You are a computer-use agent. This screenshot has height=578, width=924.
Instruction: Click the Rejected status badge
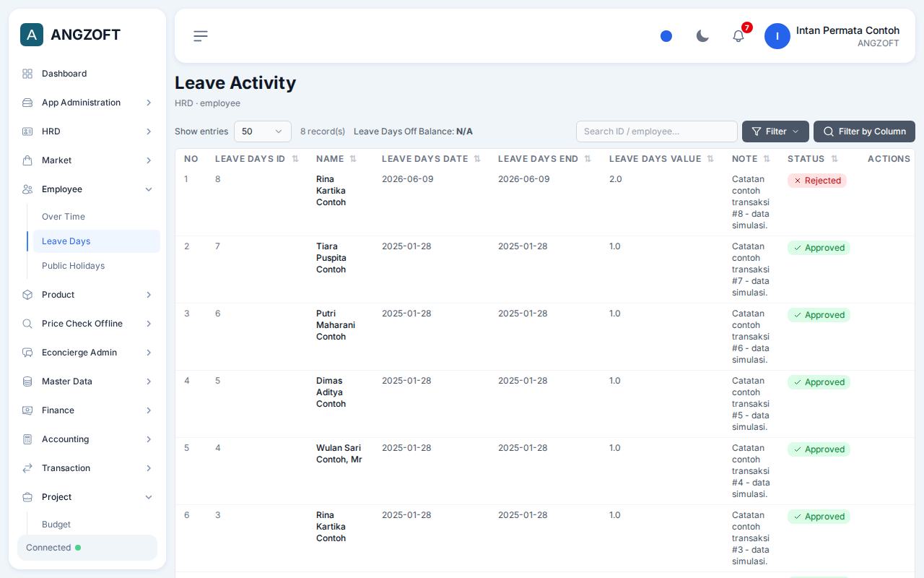[x=817, y=181]
